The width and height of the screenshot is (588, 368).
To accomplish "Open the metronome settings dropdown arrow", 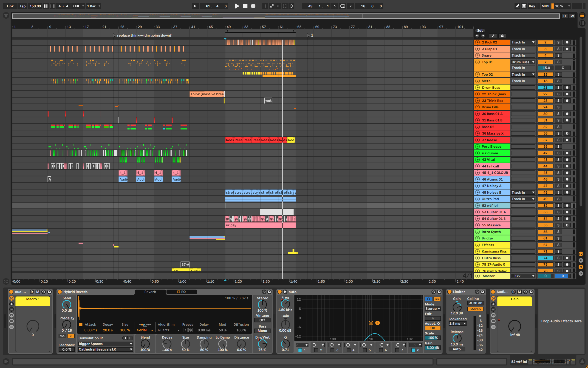I will pyautogui.click(x=83, y=6).
